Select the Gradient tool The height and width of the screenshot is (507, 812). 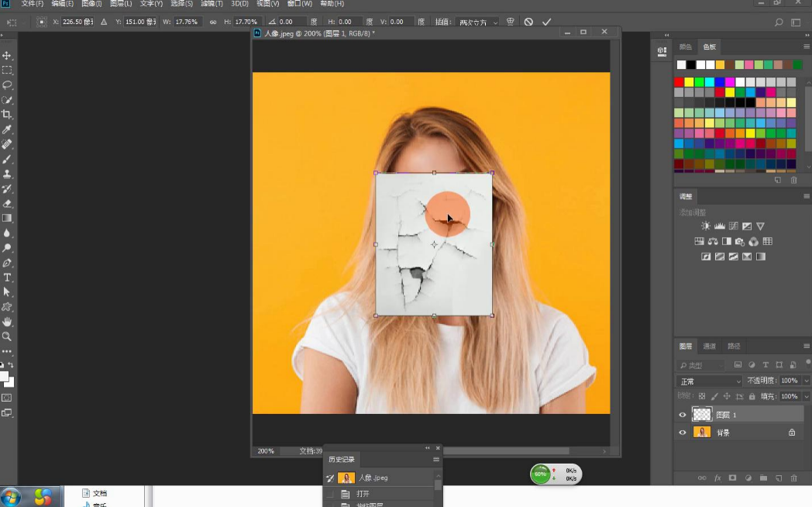click(7, 218)
